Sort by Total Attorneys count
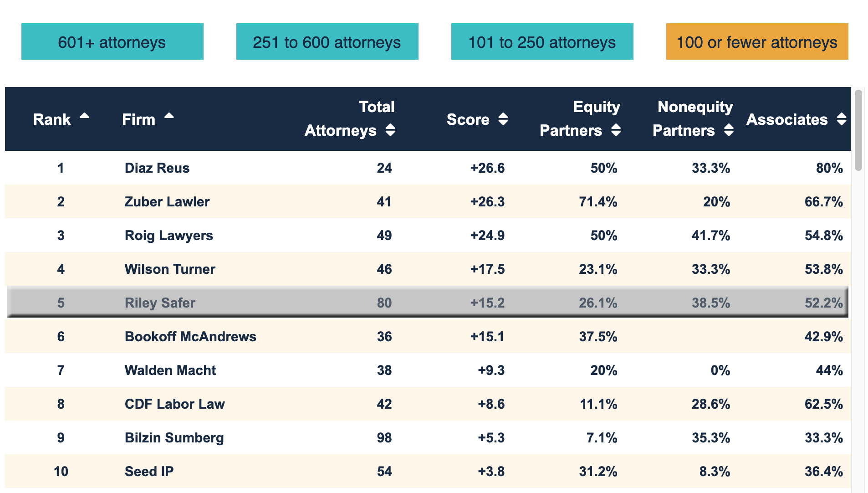 390,130
